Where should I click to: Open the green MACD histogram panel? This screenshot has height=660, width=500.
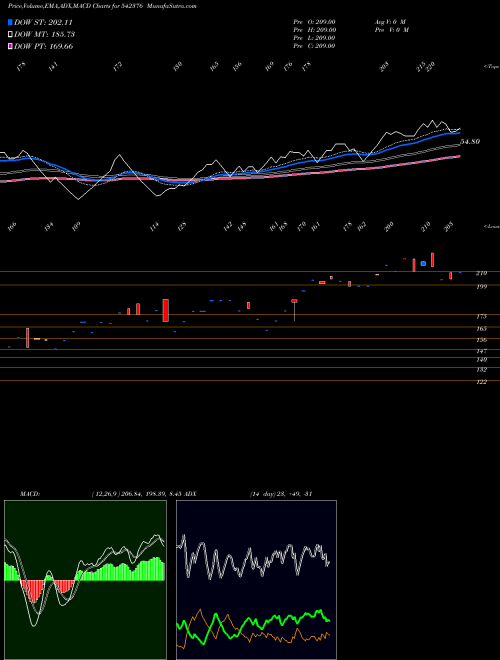click(85, 580)
